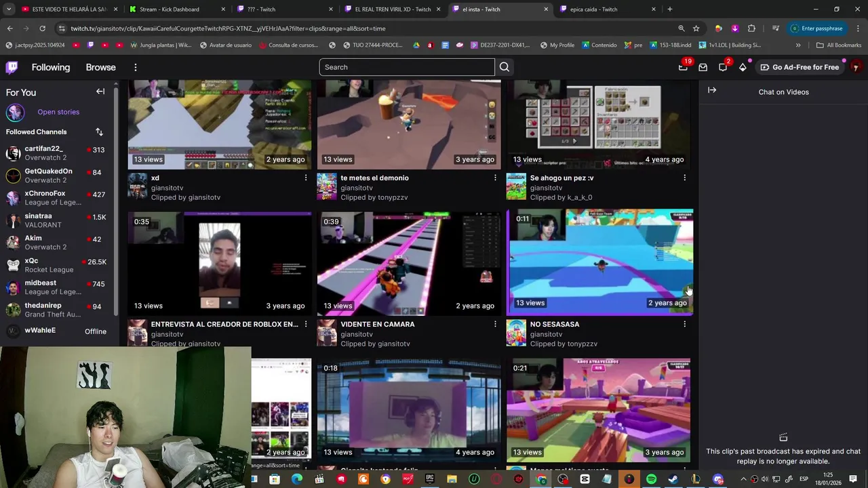
Task: Open the VIDENTE EN CAMARA title link
Action: pyautogui.click(x=377, y=324)
